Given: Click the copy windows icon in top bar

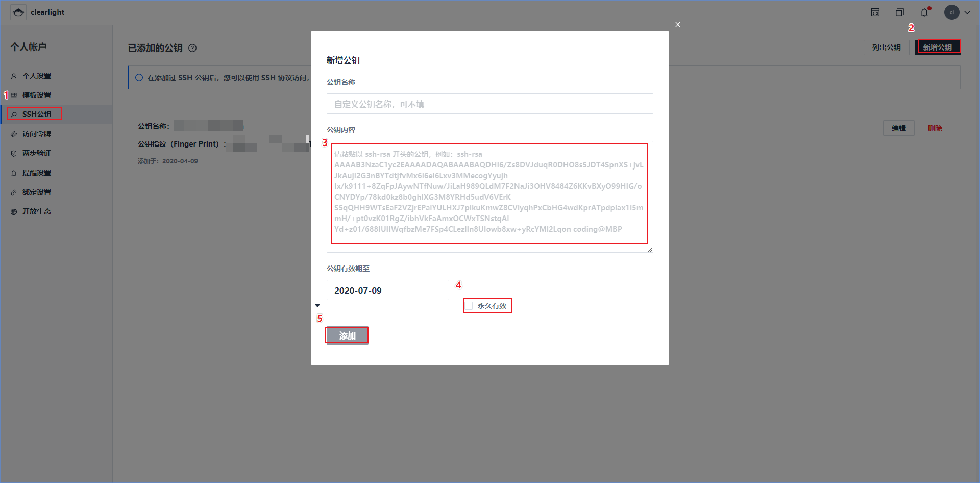Looking at the screenshot, I should point(900,12).
